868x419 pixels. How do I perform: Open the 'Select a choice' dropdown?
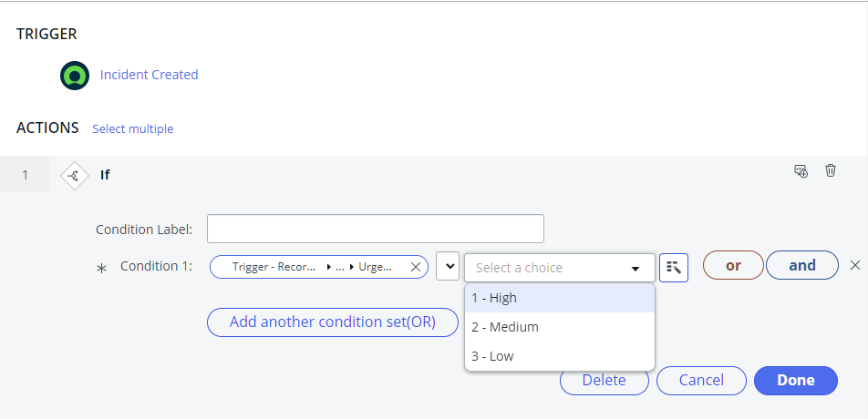click(559, 268)
